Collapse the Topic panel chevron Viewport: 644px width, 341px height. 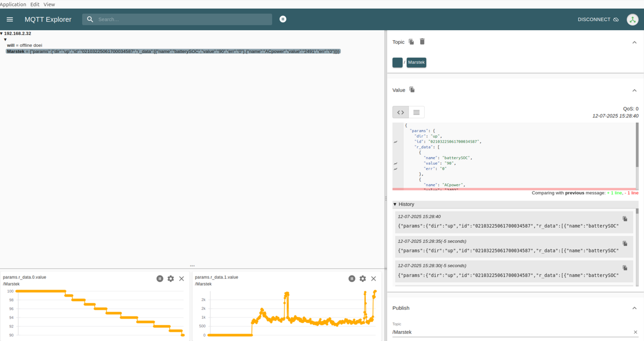click(634, 42)
